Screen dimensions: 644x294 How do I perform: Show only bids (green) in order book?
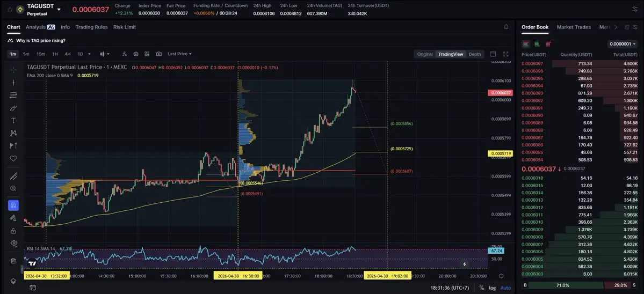click(x=537, y=44)
